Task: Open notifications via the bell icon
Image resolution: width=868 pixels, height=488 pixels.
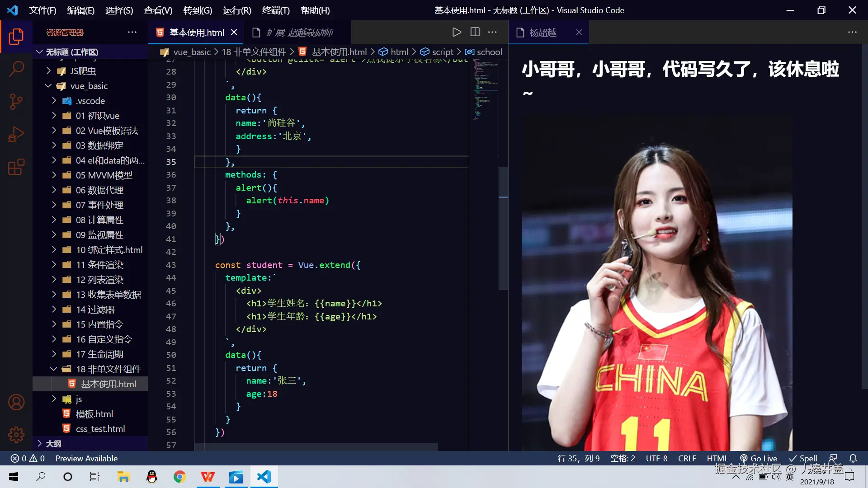Action: pyautogui.click(x=854, y=458)
